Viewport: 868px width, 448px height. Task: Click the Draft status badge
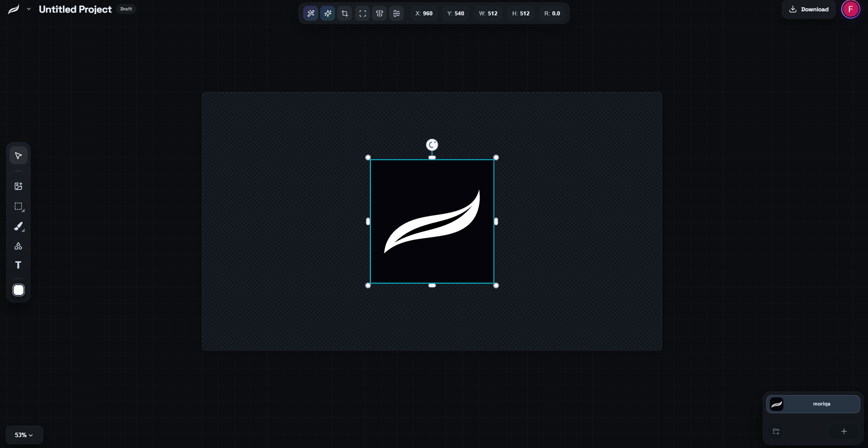[x=126, y=9]
